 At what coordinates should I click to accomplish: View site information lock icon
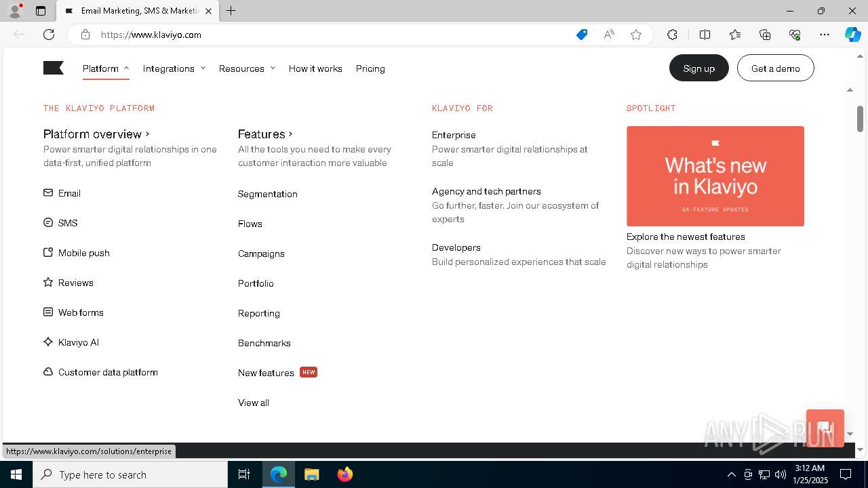[x=85, y=35]
